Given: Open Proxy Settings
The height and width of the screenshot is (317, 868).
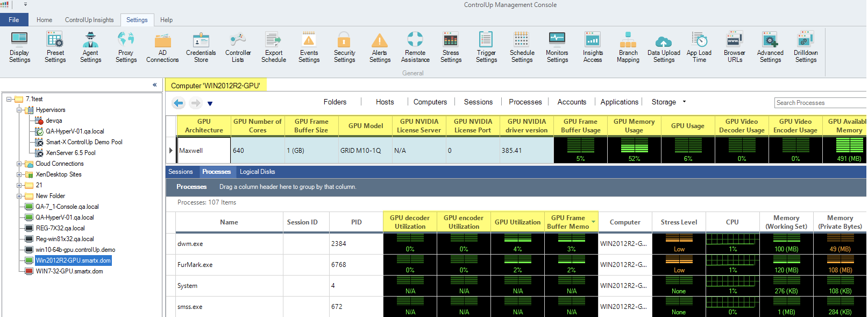Looking at the screenshot, I should point(126,47).
